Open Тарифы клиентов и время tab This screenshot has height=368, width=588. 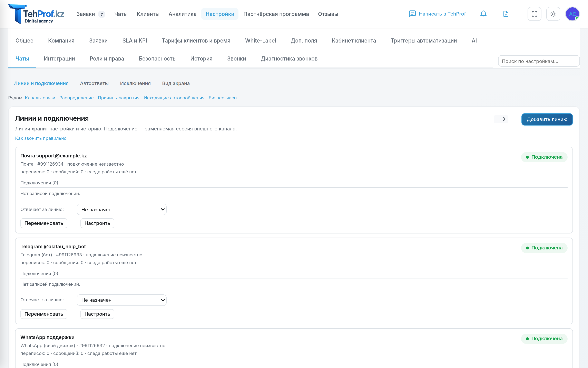[196, 41]
